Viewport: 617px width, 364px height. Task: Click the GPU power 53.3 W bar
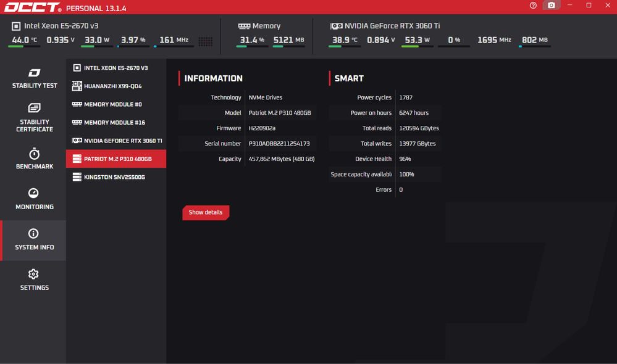pos(417,46)
